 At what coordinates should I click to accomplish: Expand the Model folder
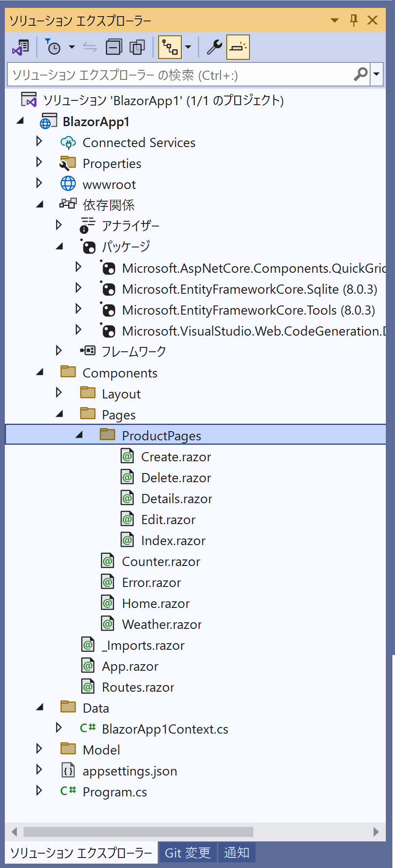(39, 748)
